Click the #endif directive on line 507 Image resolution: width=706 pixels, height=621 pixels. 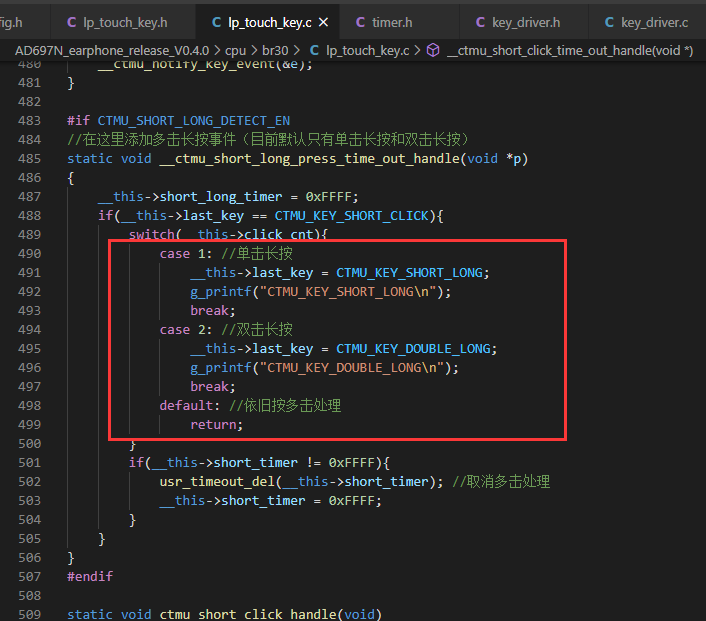(90, 576)
